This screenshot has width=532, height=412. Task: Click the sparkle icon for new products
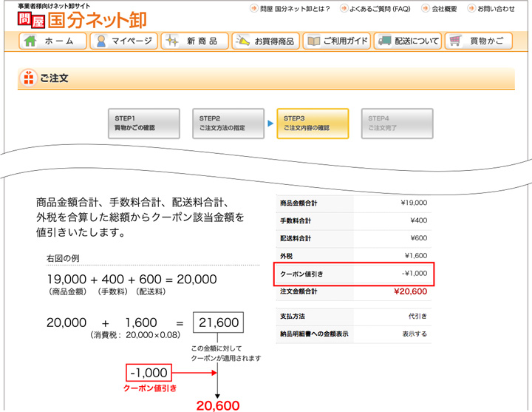pyautogui.click(x=171, y=41)
